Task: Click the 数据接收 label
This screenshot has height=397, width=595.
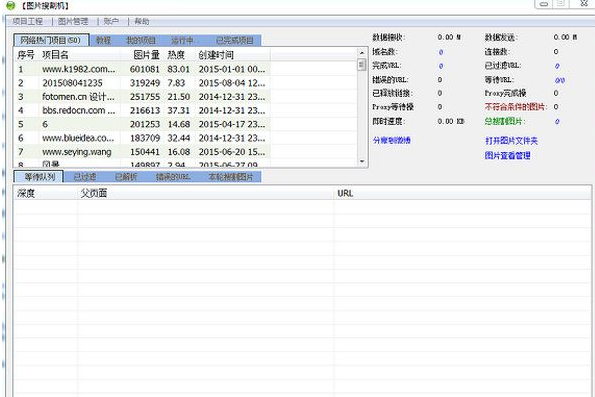Action: [389, 37]
